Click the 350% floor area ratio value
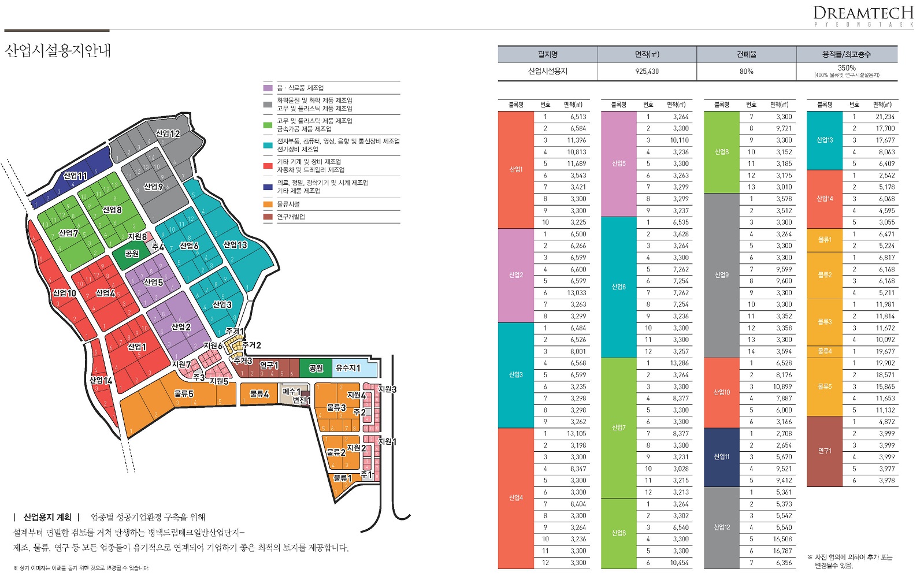 (x=847, y=68)
